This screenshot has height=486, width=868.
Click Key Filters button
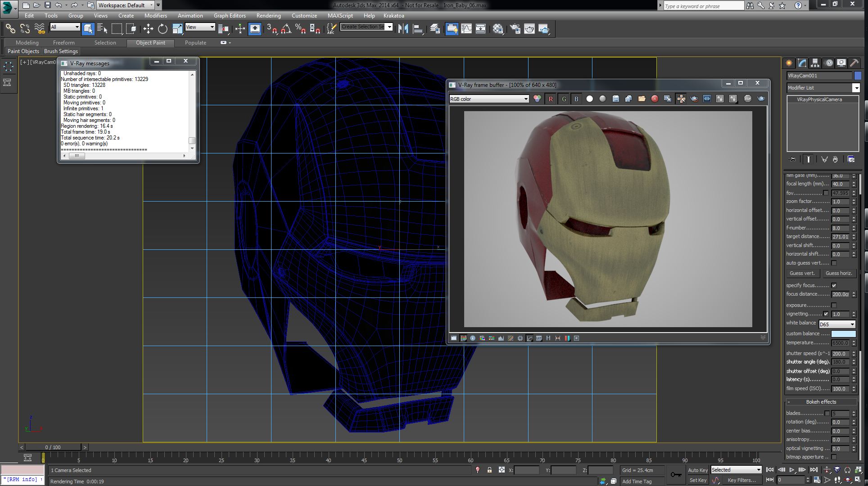tap(742, 480)
